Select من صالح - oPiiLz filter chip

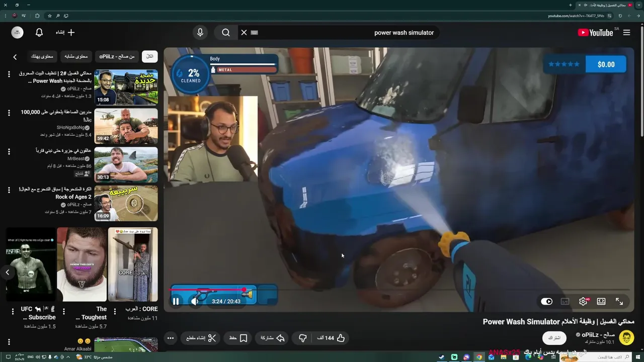coord(117,56)
